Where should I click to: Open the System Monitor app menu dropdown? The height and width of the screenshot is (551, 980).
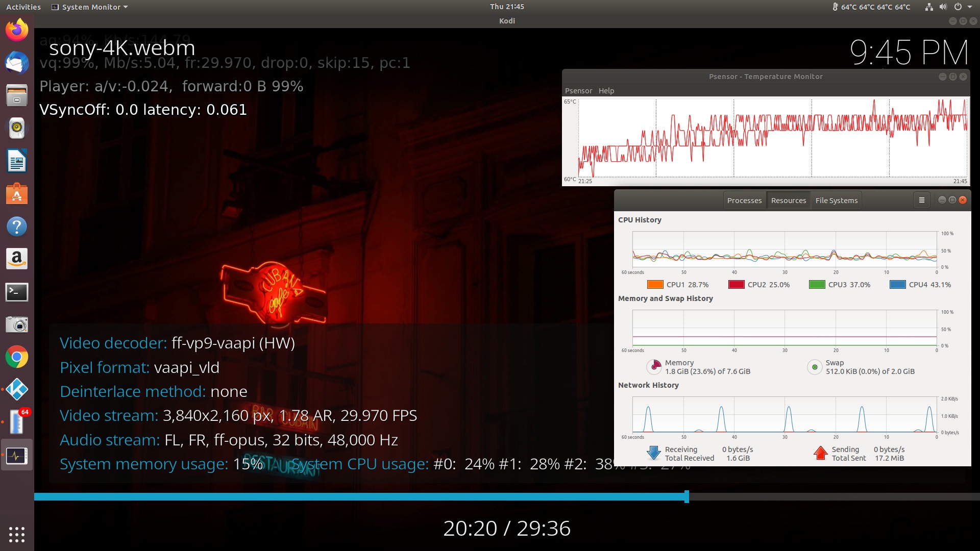[90, 7]
